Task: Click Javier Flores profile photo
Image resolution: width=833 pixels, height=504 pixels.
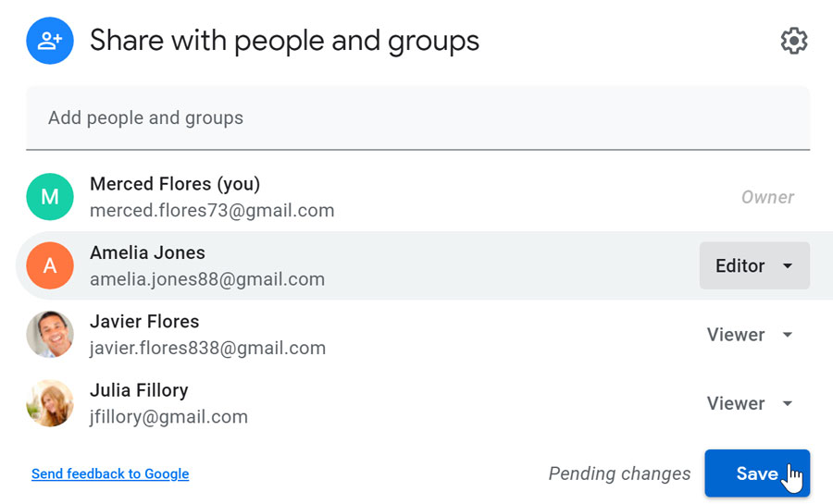Action: click(50, 334)
